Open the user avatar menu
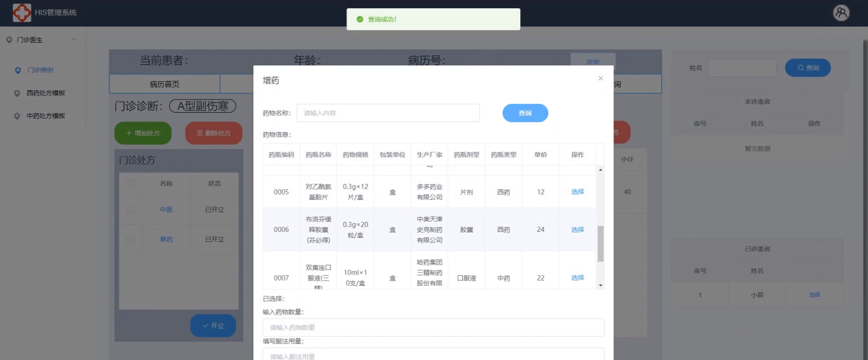The width and height of the screenshot is (868, 360). tap(841, 13)
